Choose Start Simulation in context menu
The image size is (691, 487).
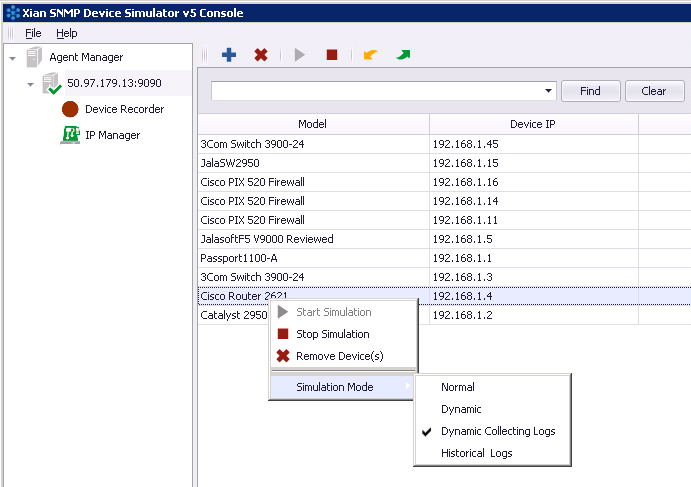coord(343,312)
